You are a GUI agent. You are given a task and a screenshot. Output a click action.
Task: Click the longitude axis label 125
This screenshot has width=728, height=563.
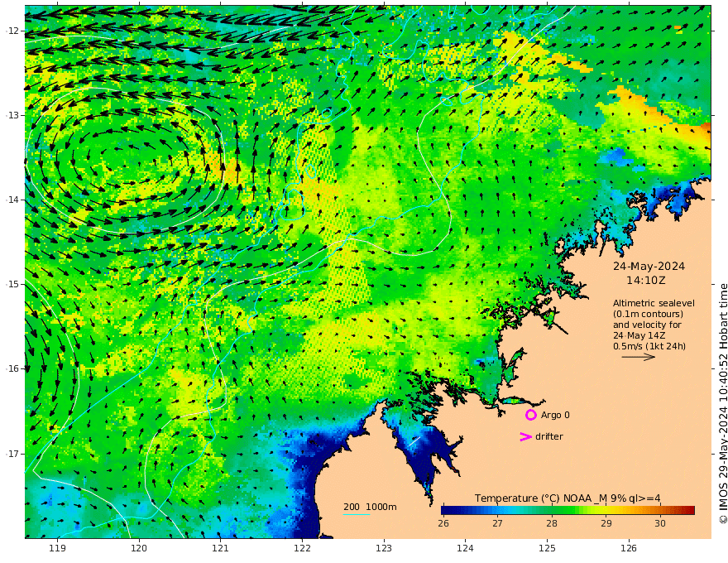[547, 548]
